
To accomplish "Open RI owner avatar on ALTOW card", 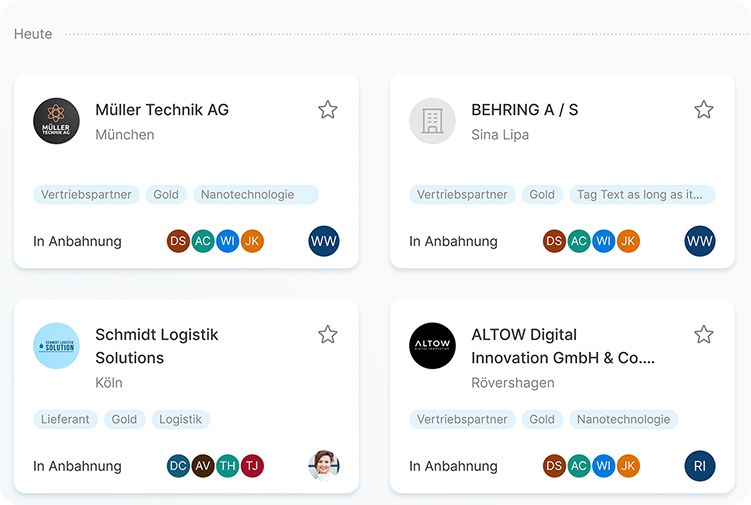I will coord(700,466).
